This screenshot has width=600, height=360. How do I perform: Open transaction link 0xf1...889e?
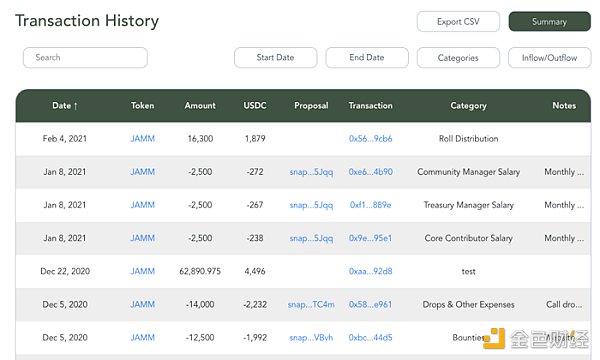370,205
